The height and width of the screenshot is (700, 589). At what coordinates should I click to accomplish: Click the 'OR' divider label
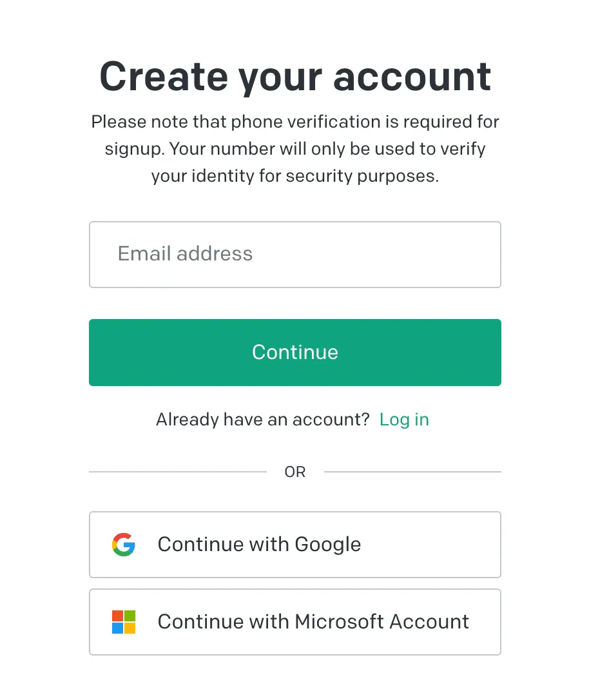295,472
